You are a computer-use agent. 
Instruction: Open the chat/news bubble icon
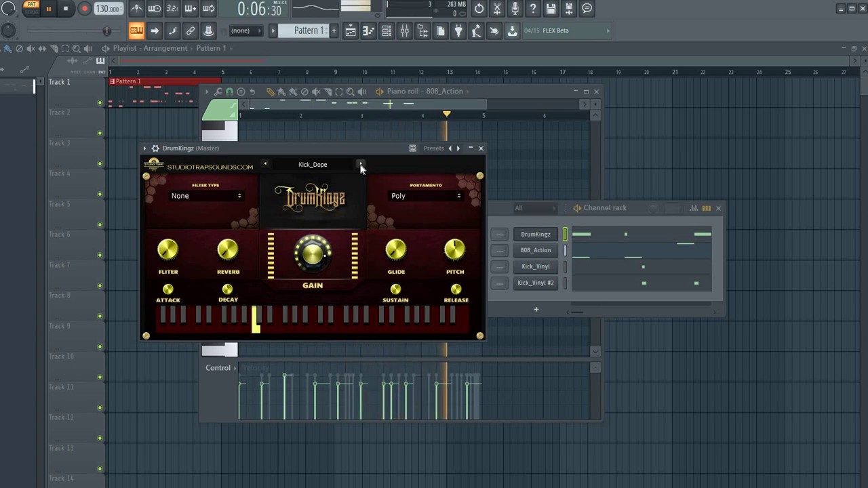pyautogui.click(x=587, y=9)
